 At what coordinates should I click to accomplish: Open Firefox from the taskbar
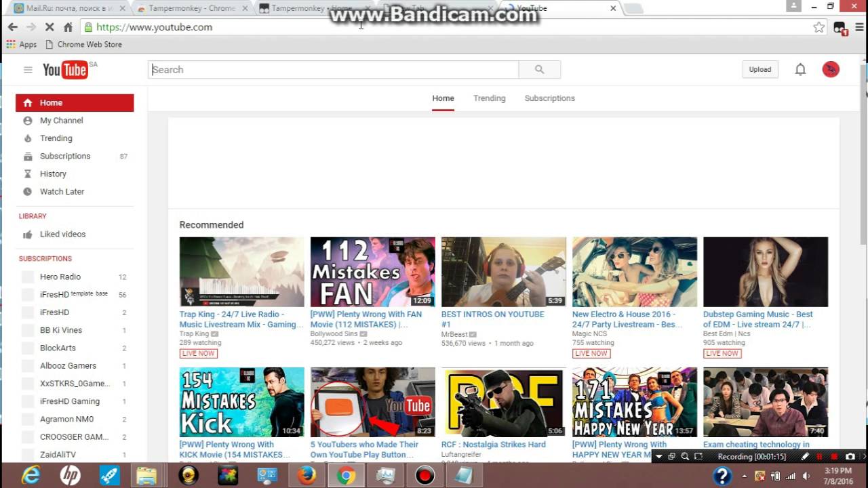coord(307,476)
